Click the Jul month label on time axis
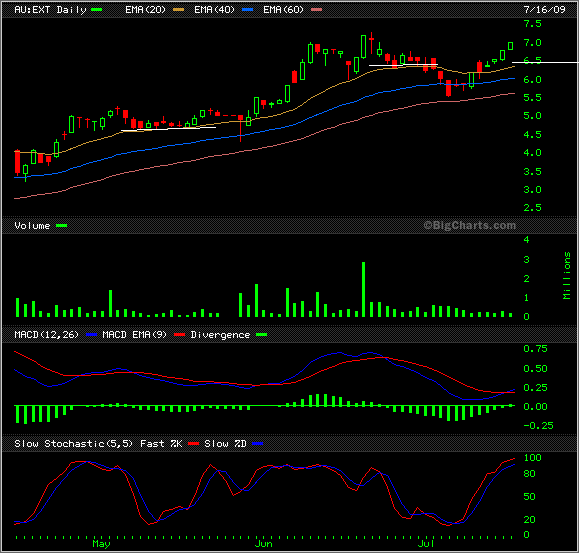 (426, 544)
